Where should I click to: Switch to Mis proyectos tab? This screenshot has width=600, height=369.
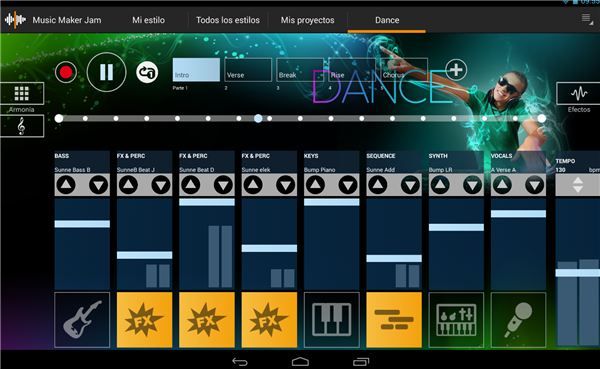[x=307, y=20]
